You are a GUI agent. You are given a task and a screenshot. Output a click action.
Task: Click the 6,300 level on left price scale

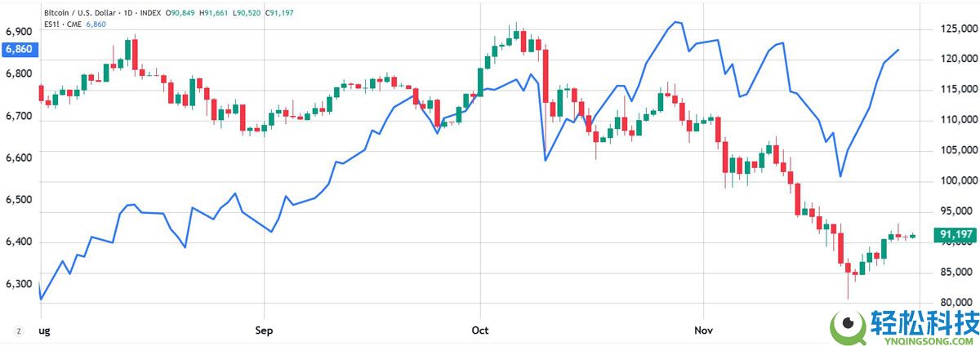[x=18, y=285]
